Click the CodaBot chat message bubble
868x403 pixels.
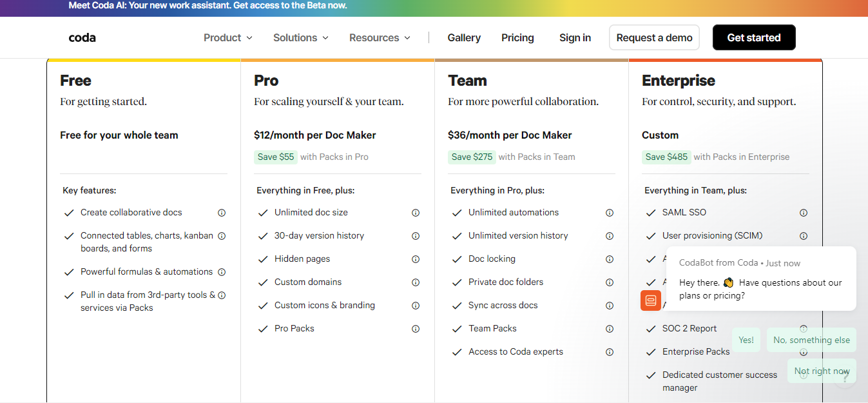click(x=761, y=279)
